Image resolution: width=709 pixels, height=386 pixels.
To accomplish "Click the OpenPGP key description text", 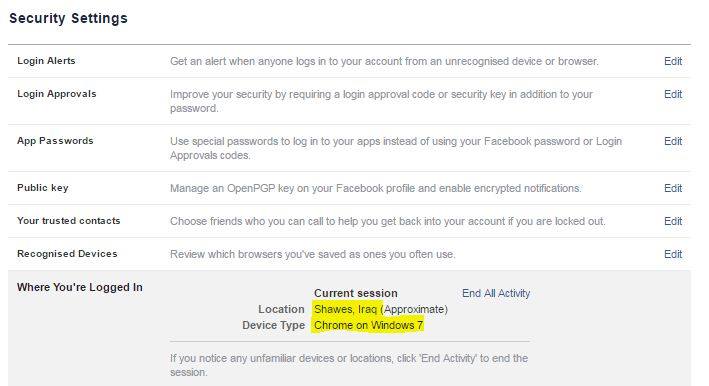I will 376,188.
